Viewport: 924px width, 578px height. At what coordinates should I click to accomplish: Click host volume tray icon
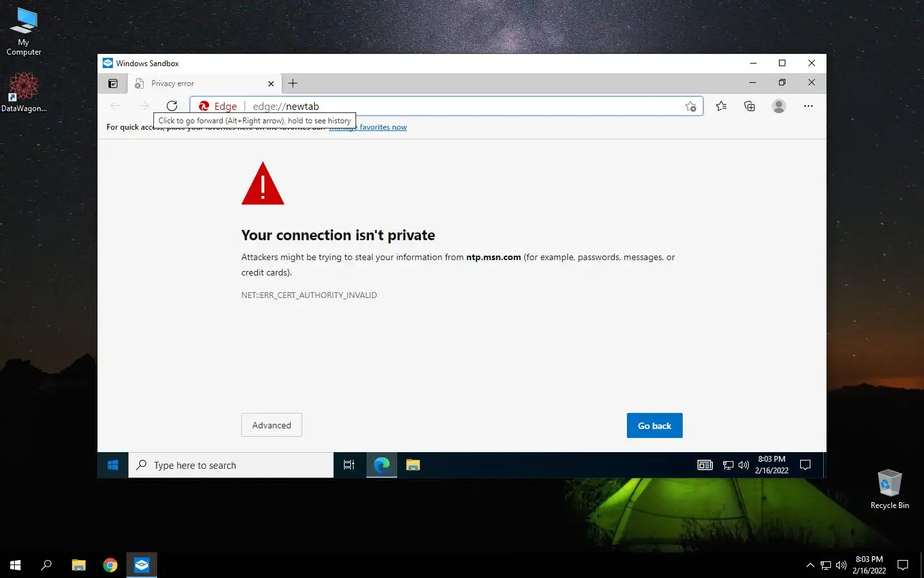point(841,565)
